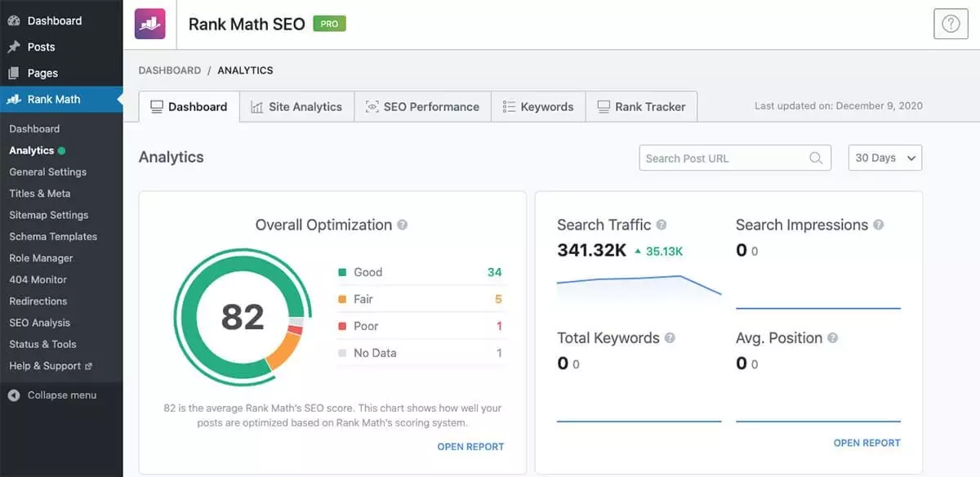Open report under Overall Optimization
980x477 pixels.
coord(470,447)
